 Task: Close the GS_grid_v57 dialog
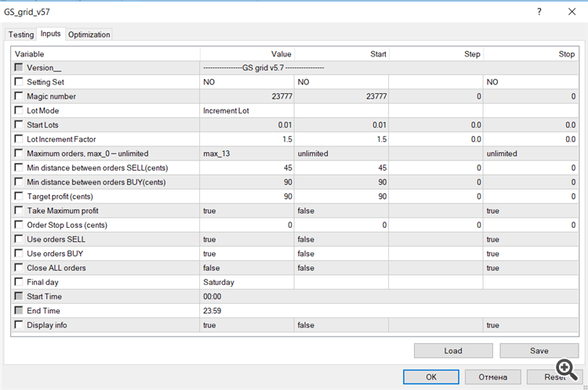(x=572, y=12)
